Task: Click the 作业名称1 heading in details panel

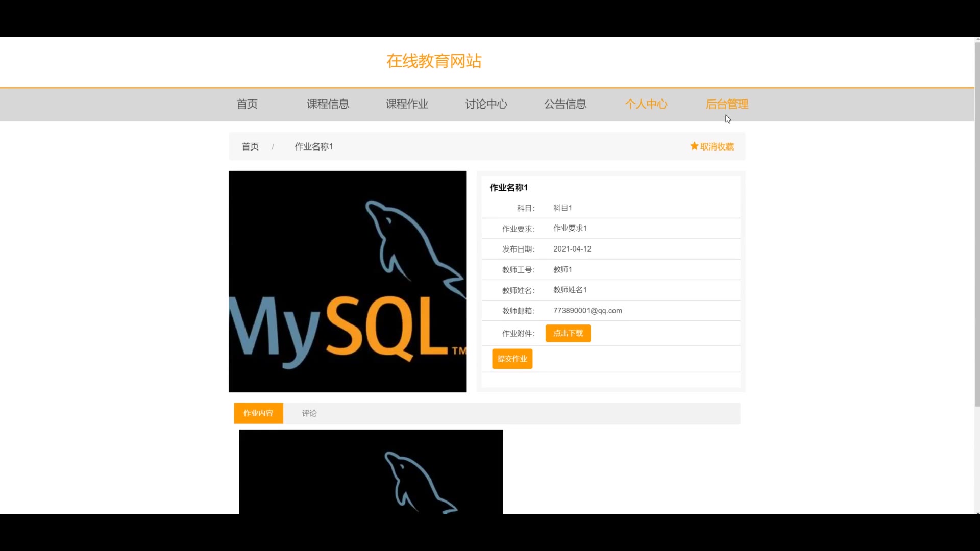Action: [508, 188]
